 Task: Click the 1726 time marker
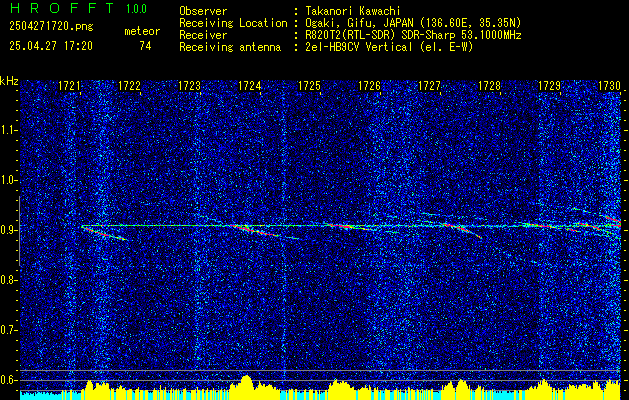tap(369, 86)
